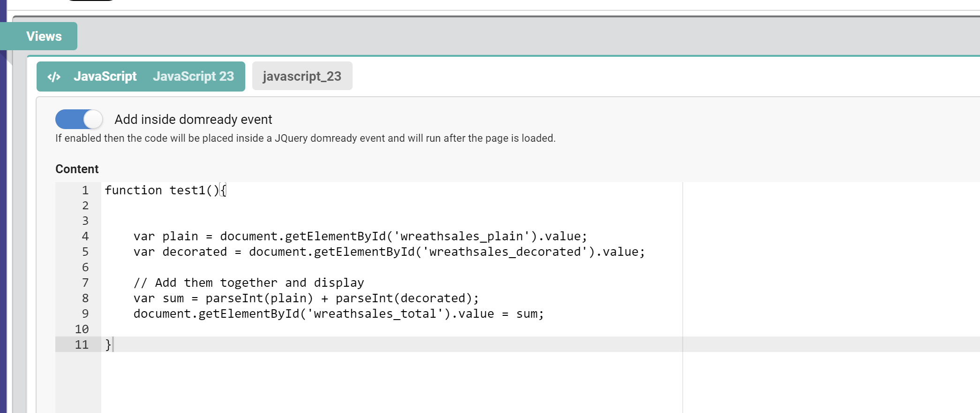Click line number 8 in the gutter

pos(85,298)
